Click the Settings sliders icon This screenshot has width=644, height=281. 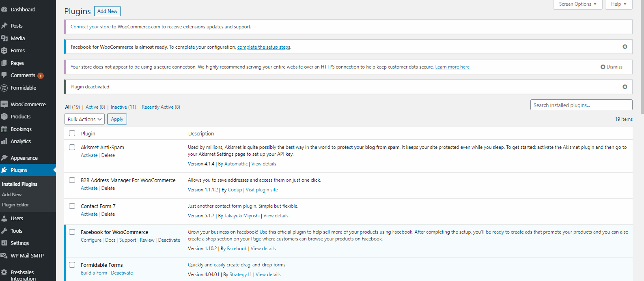click(x=4, y=243)
